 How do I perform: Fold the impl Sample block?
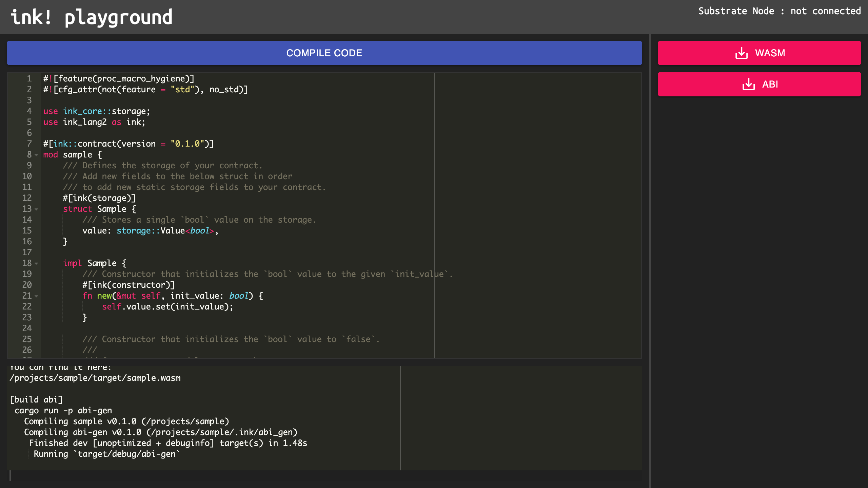(x=36, y=263)
